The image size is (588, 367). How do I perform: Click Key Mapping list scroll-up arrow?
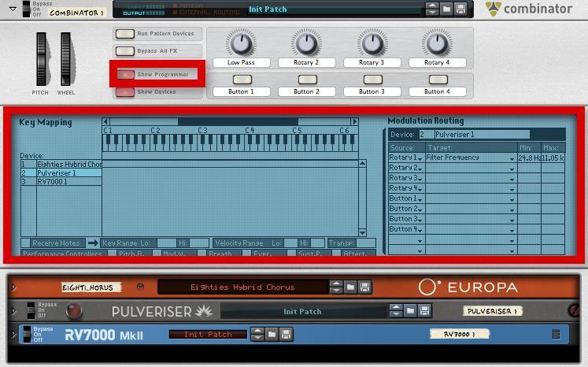362,163
